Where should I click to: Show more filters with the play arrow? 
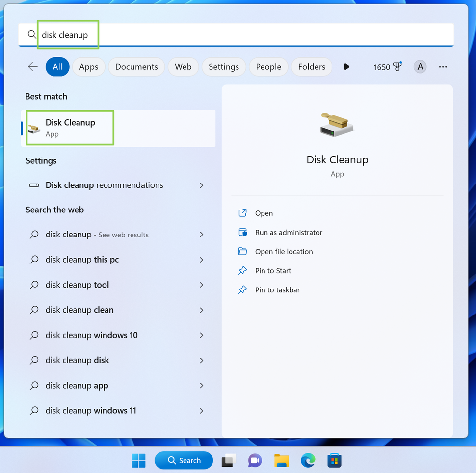tap(346, 67)
